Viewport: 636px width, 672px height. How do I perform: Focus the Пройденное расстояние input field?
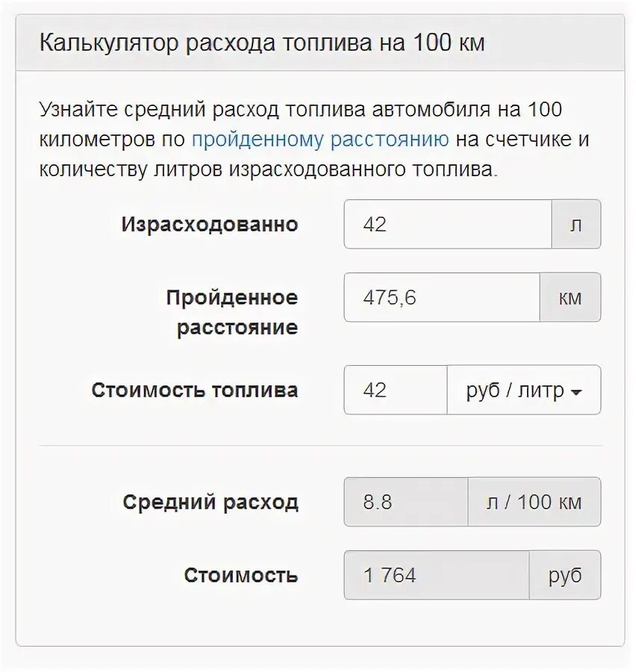coord(442,297)
